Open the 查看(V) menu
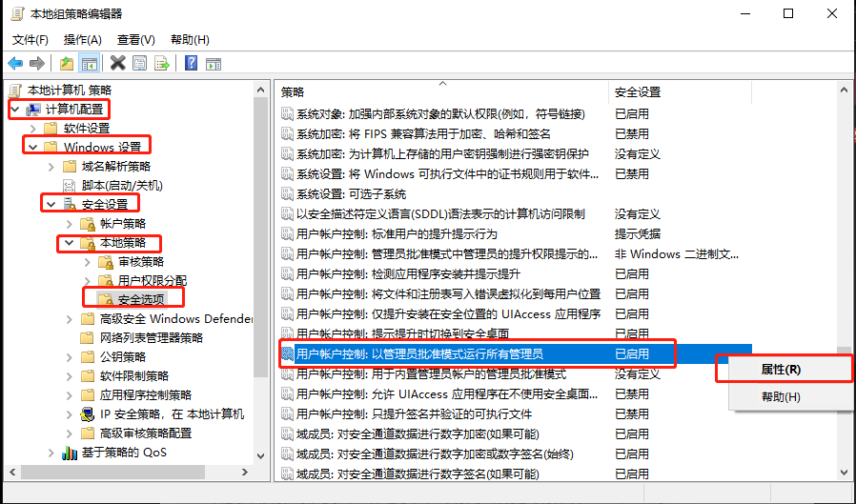Screen dimensions: 856x504 coord(136,40)
